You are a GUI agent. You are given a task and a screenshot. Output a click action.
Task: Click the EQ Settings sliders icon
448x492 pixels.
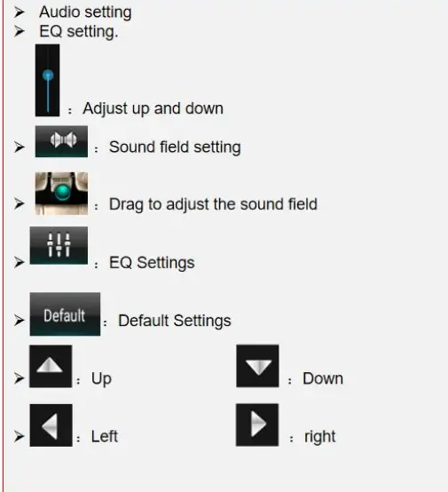tap(59, 245)
